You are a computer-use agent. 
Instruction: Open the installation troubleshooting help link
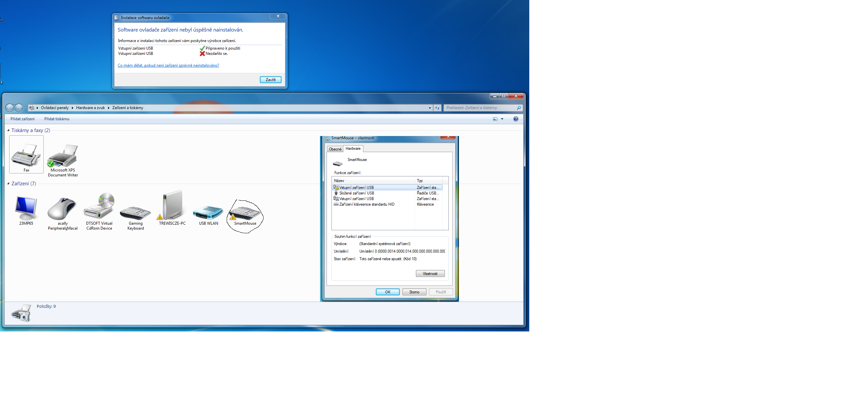[168, 65]
